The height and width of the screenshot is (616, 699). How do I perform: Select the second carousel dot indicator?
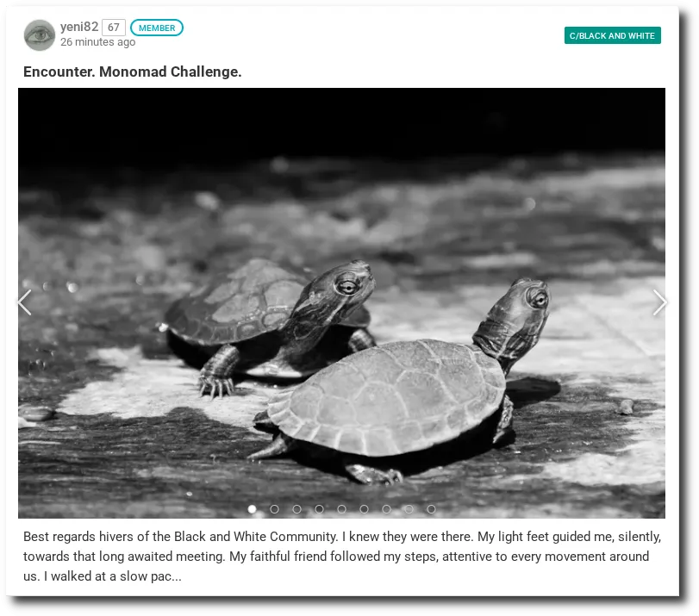pos(274,509)
